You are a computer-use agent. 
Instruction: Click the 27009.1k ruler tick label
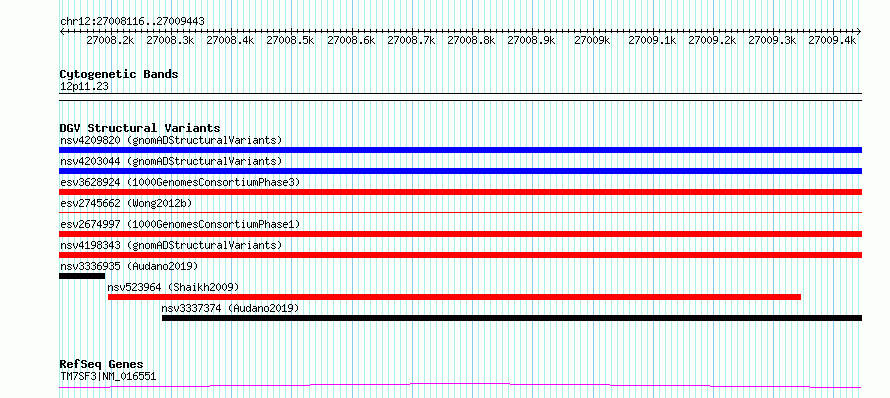point(652,40)
